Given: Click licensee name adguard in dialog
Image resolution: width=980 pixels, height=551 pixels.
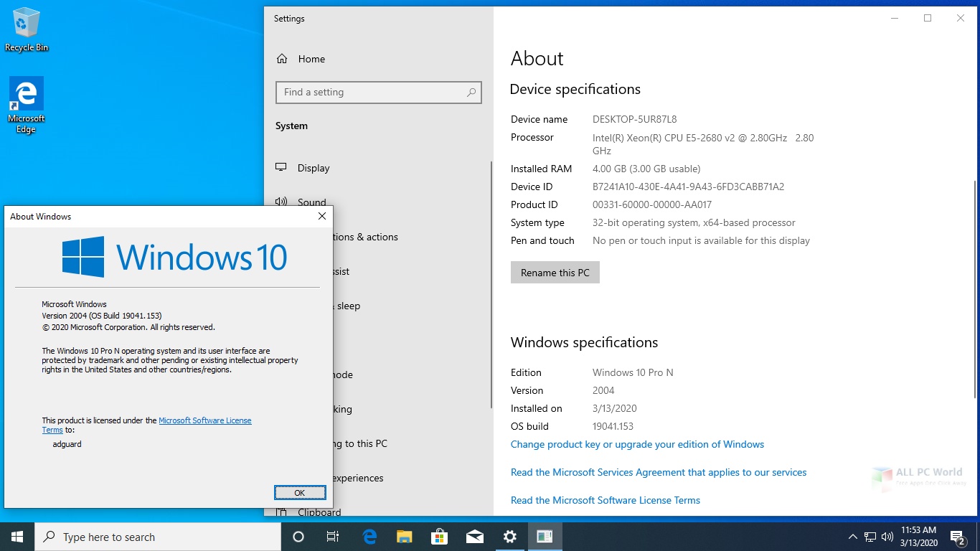Looking at the screenshot, I should (x=67, y=444).
